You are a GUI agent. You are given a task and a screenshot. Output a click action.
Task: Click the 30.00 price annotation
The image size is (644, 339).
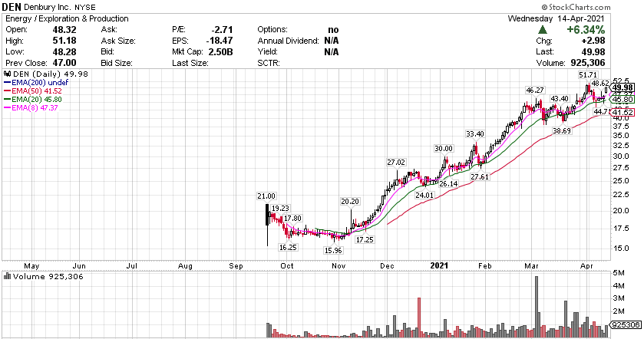(x=444, y=149)
